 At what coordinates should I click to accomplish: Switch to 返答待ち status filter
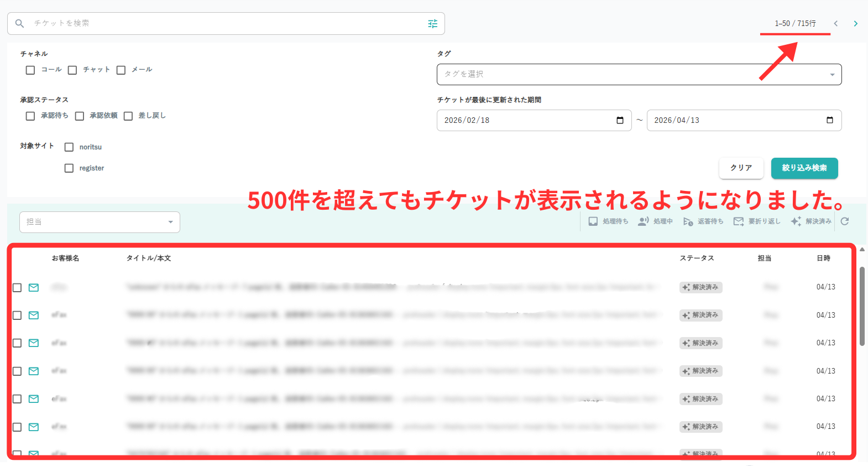[x=703, y=221]
